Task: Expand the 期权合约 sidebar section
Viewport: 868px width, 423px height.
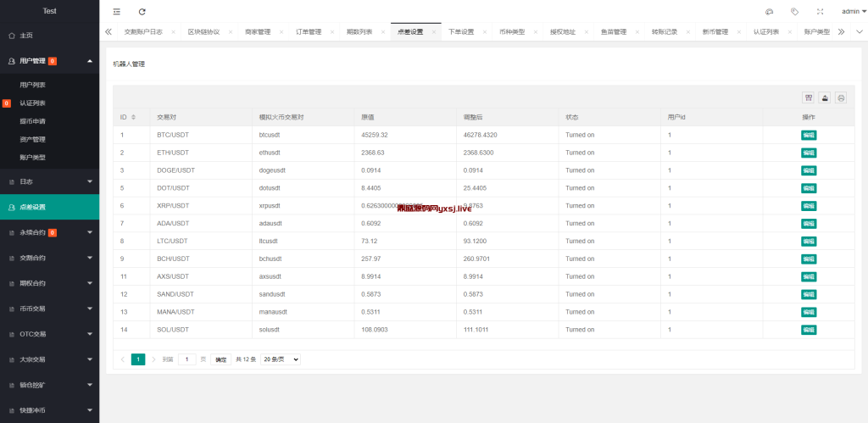Action: (x=50, y=283)
